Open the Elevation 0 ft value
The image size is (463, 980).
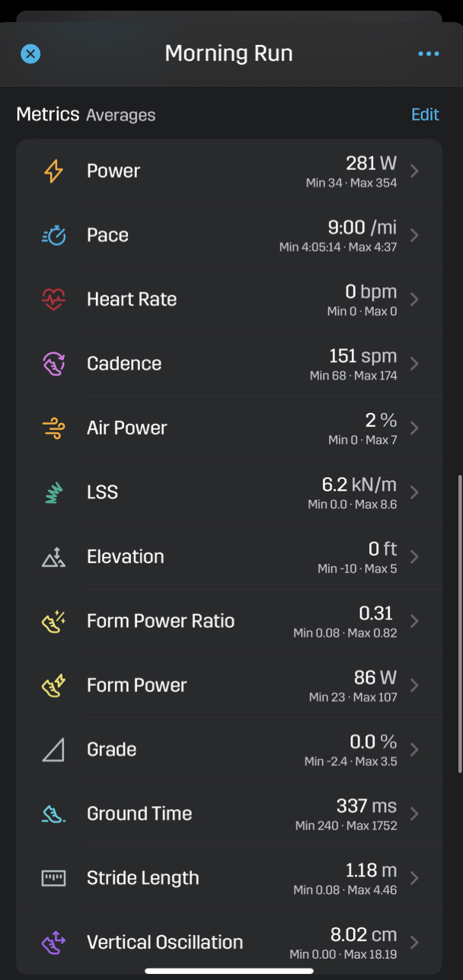pos(382,549)
